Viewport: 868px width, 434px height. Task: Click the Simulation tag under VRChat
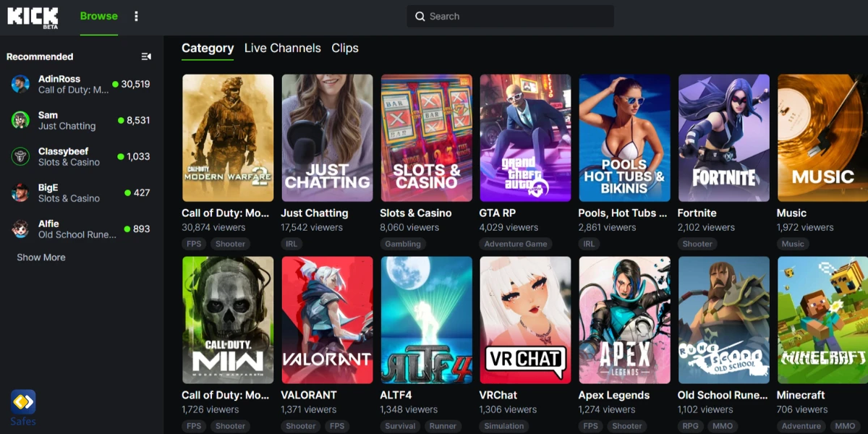[504, 426]
